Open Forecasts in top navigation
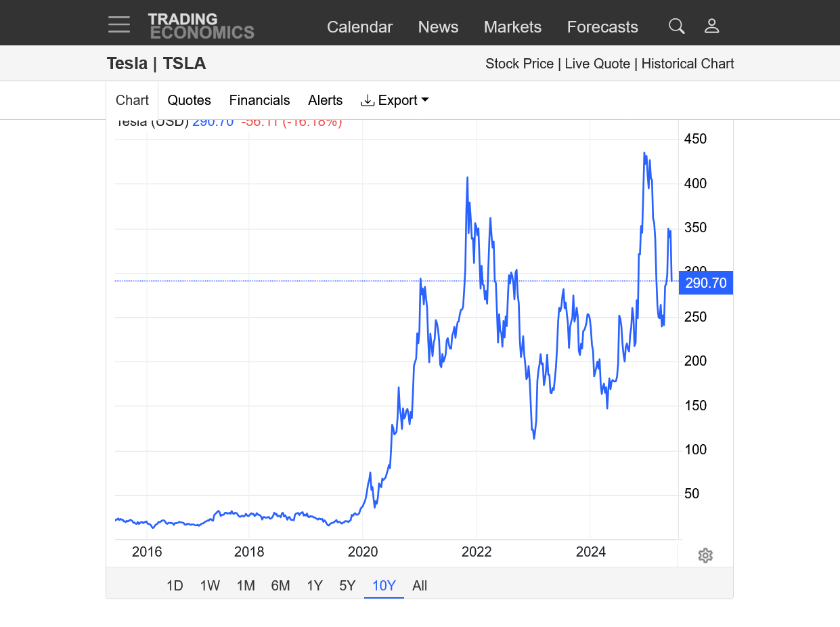The image size is (840, 627). pos(602,26)
